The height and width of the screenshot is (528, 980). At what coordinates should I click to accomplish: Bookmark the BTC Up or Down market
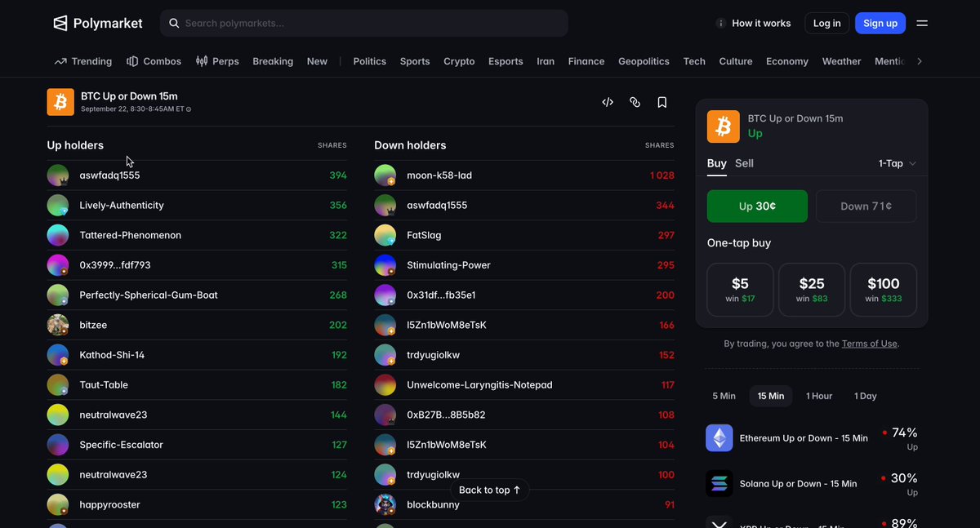pyautogui.click(x=662, y=102)
